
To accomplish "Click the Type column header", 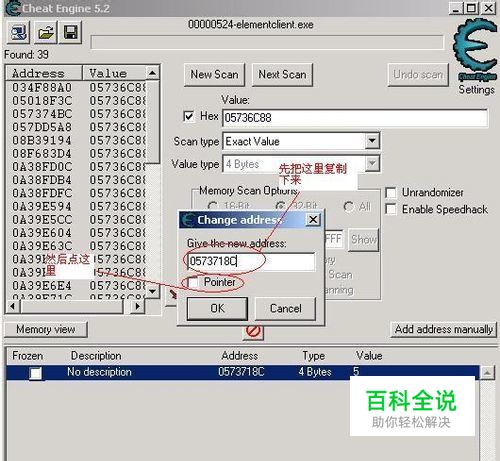I will click(x=314, y=356).
